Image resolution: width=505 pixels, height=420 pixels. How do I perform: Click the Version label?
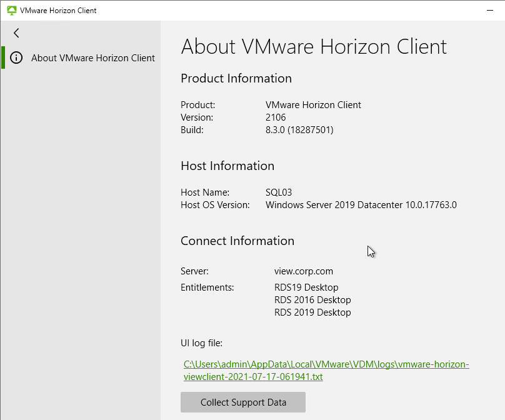point(197,117)
